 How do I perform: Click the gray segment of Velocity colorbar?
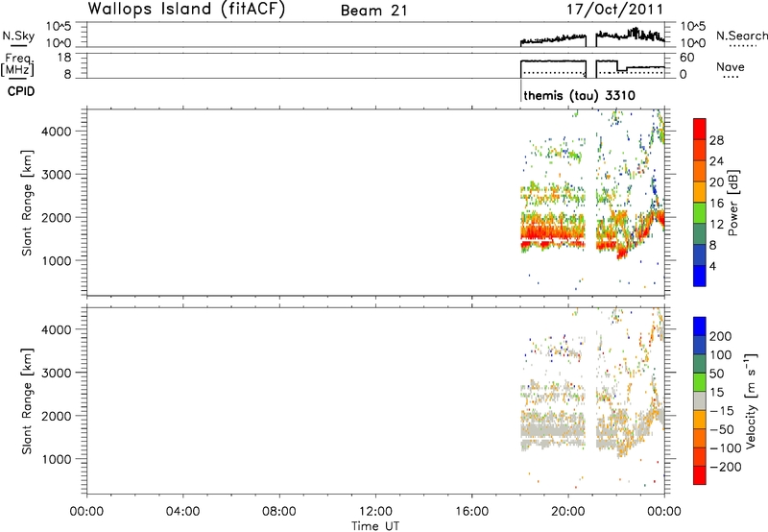click(x=700, y=401)
